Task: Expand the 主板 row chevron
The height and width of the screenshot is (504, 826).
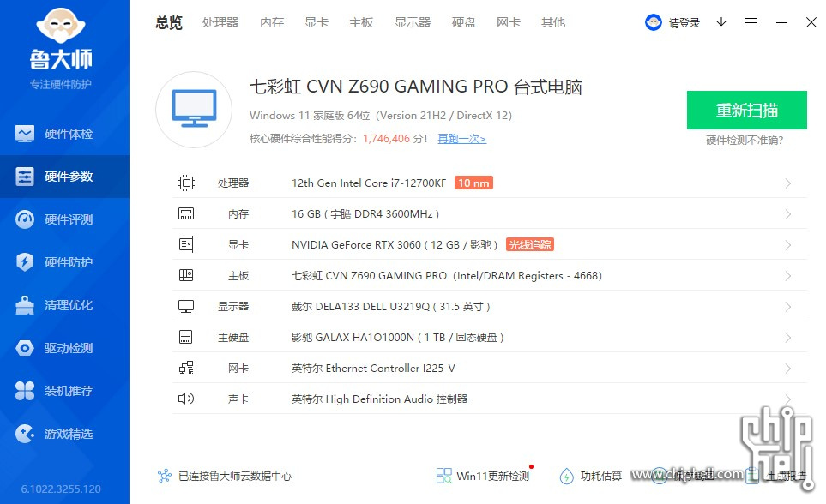Action: 788,276
